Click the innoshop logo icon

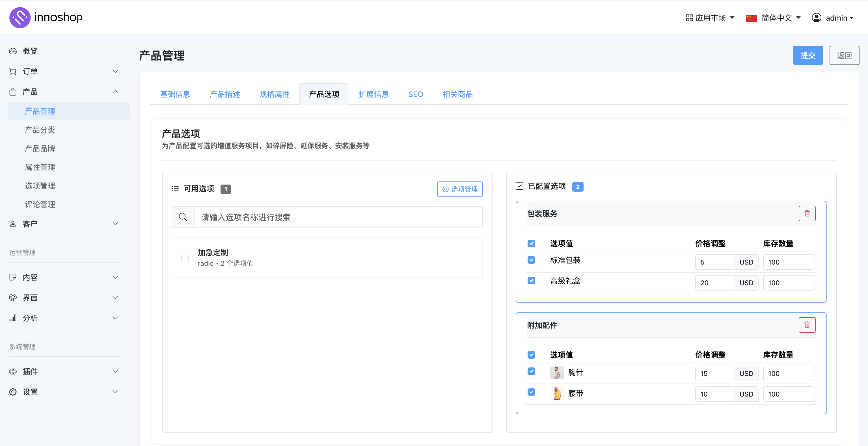20,18
